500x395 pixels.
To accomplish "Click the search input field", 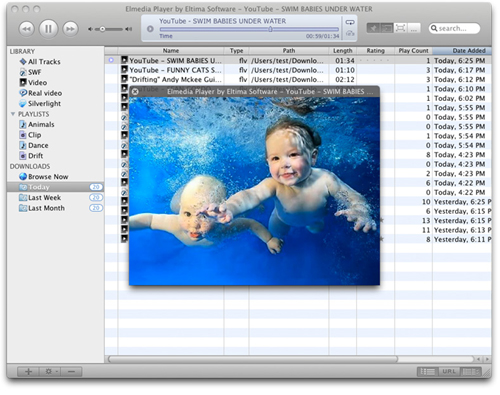I will (x=454, y=28).
